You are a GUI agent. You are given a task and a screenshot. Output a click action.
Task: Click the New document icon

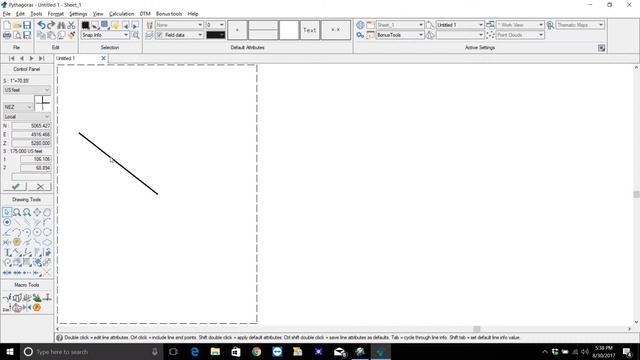point(7,25)
